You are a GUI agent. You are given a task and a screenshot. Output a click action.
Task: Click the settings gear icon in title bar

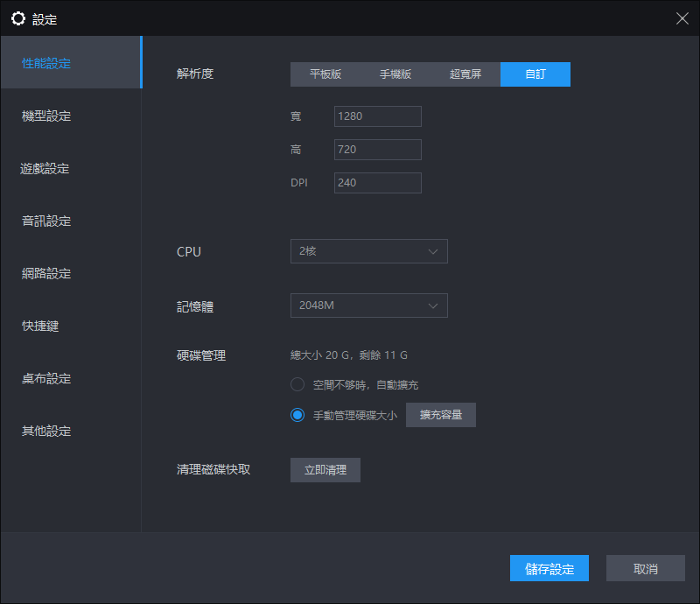pyautogui.click(x=18, y=18)
